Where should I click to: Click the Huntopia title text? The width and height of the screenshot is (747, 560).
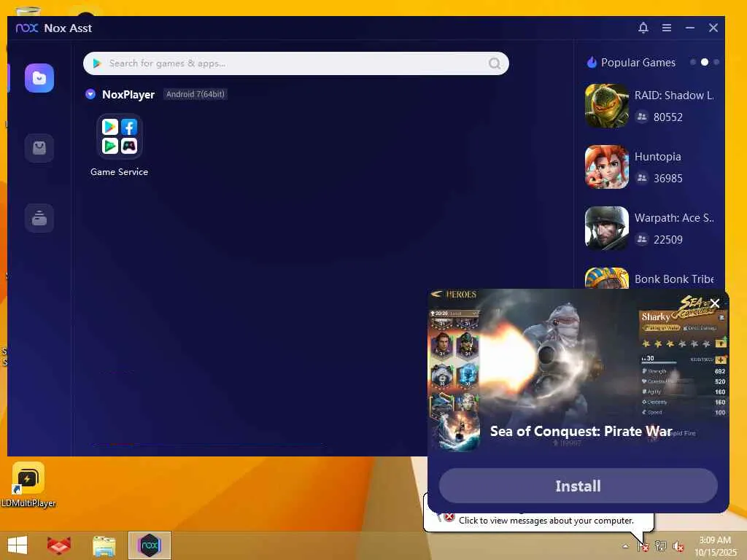[657, 157]
